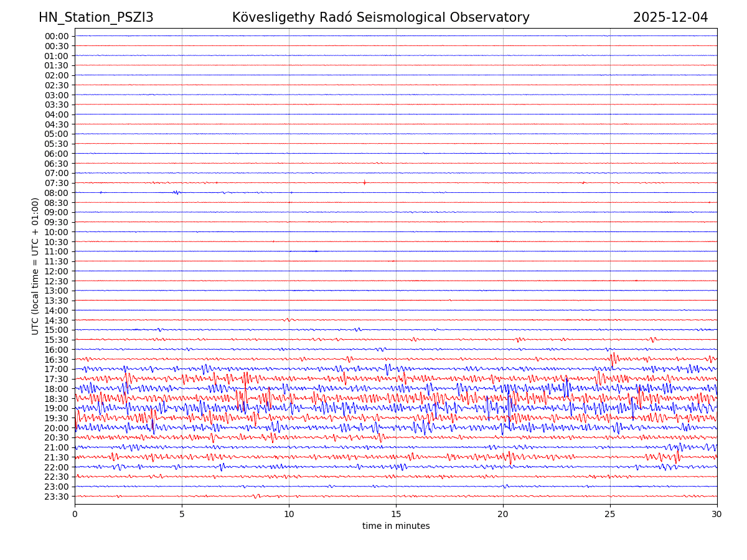Select the 12:00 trace row label
This screenshot has width=747, height=560.
(x=56, y=271)
